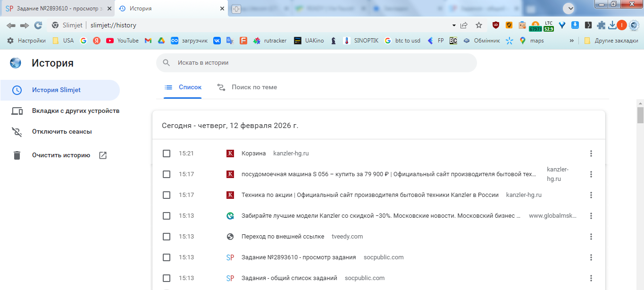Click the scrollbar up arrow
Image resolution: width=644 pixels, height=290 pixels.
pyautogui.click(x=640, y=102)
